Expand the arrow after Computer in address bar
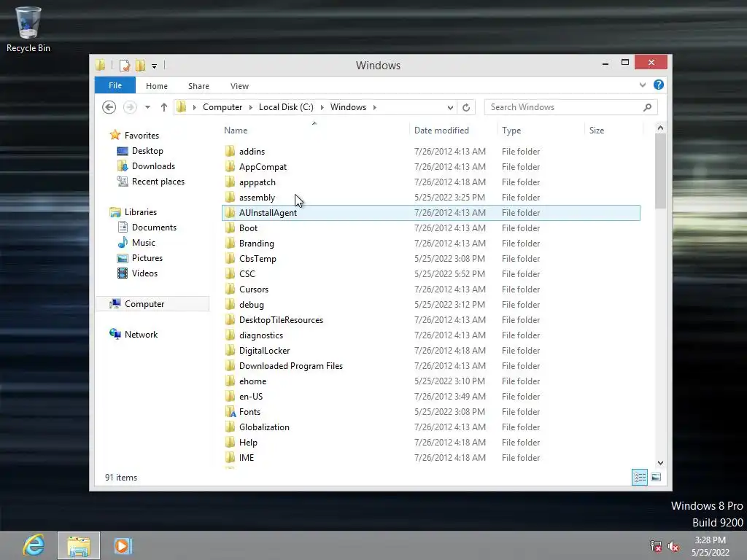The height and width of the screenshot is (560, 747). (251, 107)
